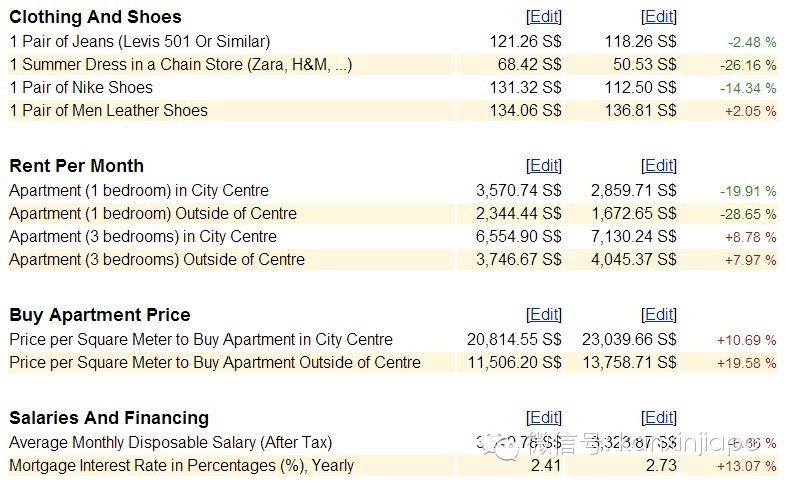Viewport: 786px width, 484px height.
Task: Click second Edit link in Rent Per Month row
Action: 659,166
